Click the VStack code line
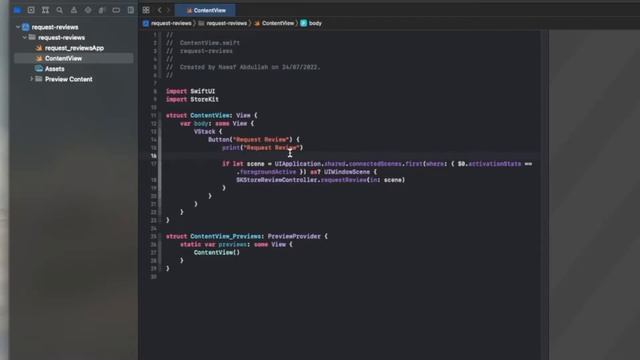Screen dimensions: 640x360 (x=208, y=132)
